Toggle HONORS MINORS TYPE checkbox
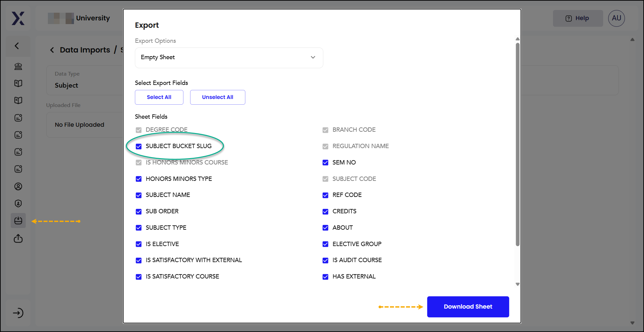 coord(139,179)
